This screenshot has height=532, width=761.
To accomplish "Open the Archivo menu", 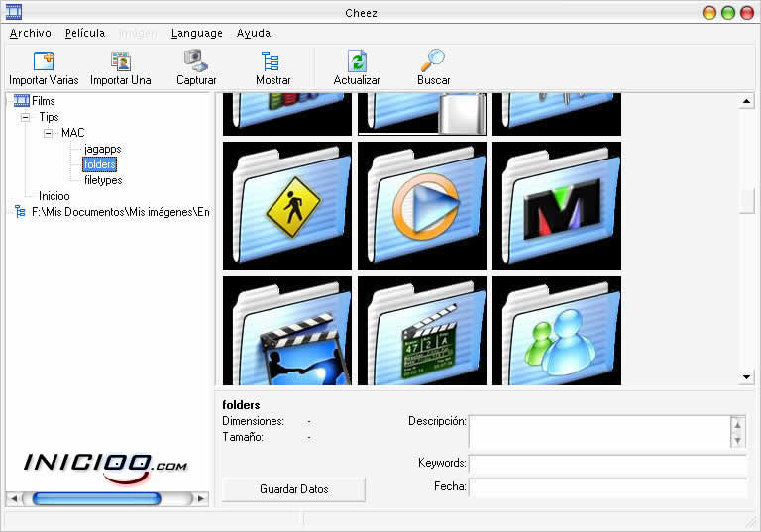I will tap(30, 33).
